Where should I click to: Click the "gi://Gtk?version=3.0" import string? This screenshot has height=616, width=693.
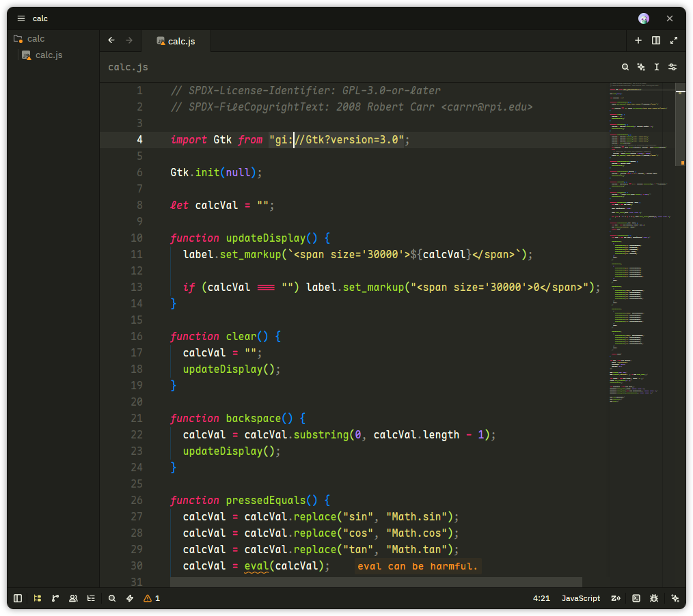coord(336,140)
